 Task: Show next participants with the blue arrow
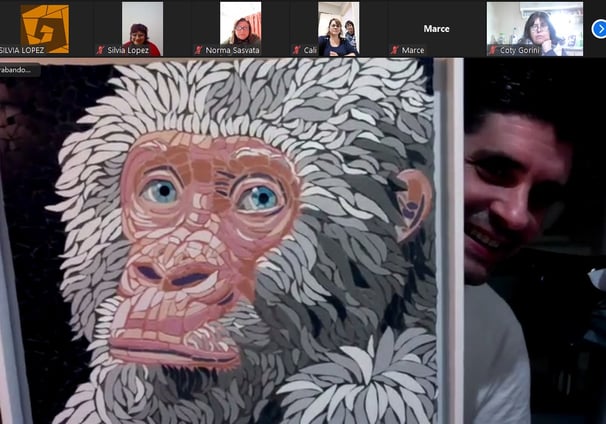599,29
